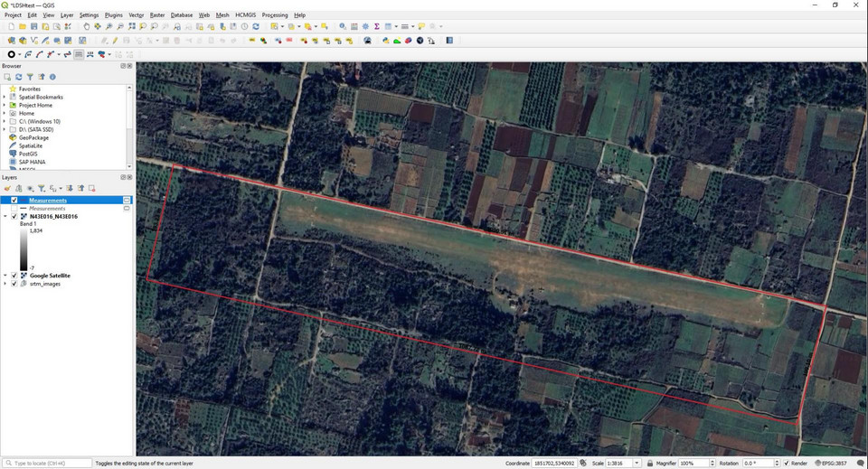Click the Remove Layer icon in Layers panel

point(92,189)
